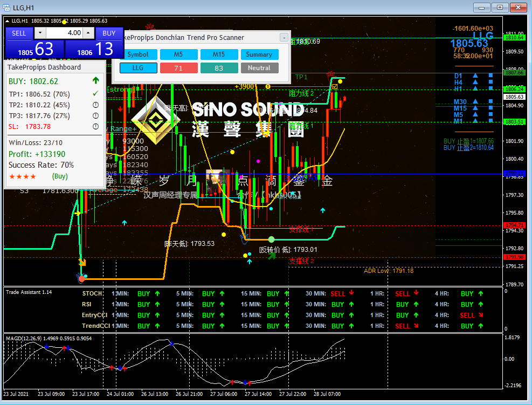Increase the trade volume with the up arrow
The height and width of the screenshot is (405, 532).
point(88,33)
